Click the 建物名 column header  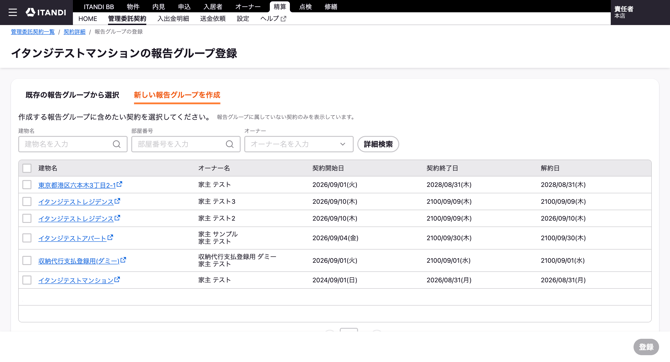coord(48,168)
